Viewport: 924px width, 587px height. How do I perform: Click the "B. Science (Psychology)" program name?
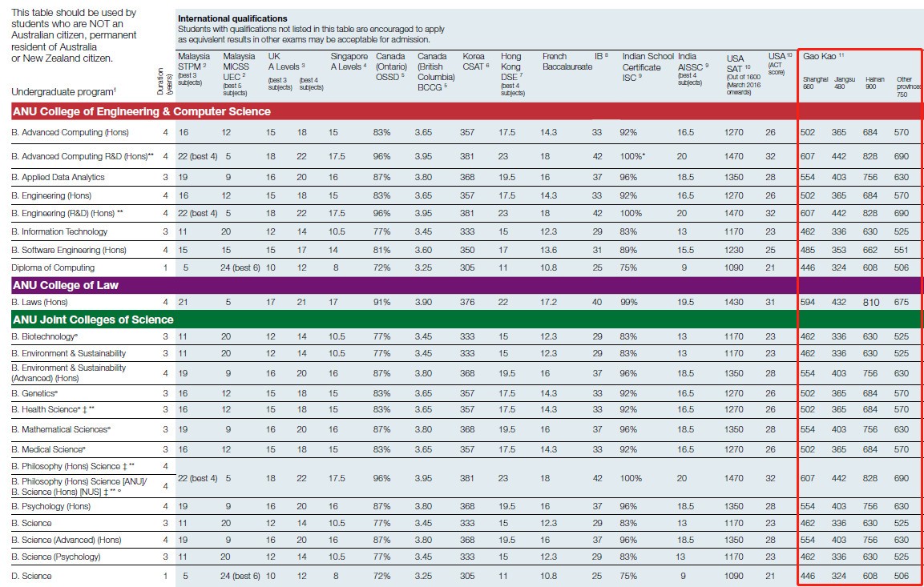pos(56,557)
